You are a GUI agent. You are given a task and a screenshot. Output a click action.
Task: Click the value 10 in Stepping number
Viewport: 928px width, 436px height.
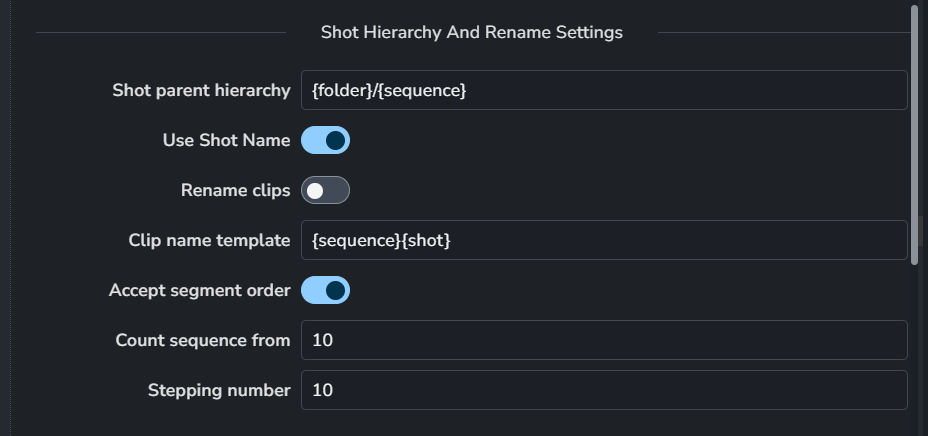[x=323, y=390]
